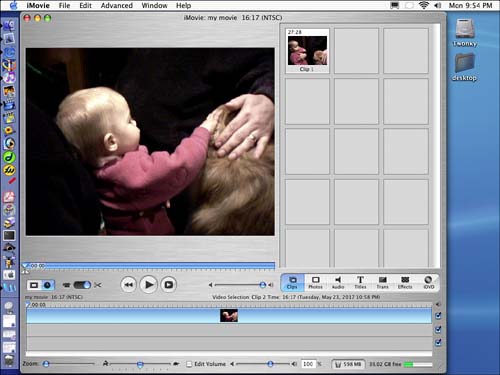Viewport: 500px width, 375px height.
Task: Enable the Edit Volume checkbox
Action: (189, 364)
